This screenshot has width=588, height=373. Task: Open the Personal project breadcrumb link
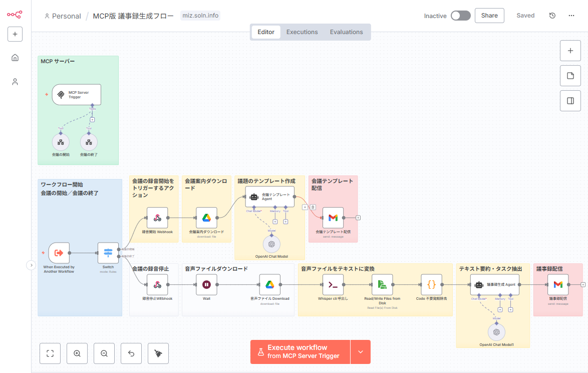pos(63,16)
